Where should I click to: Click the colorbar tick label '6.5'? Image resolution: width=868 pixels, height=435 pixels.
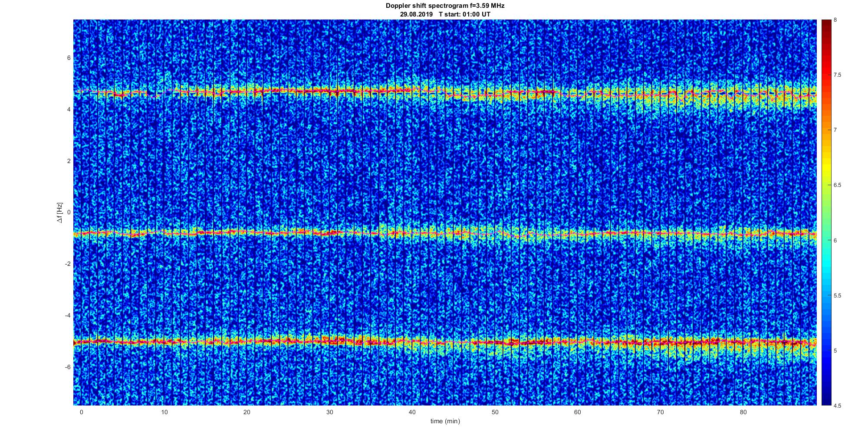(837, 185)
